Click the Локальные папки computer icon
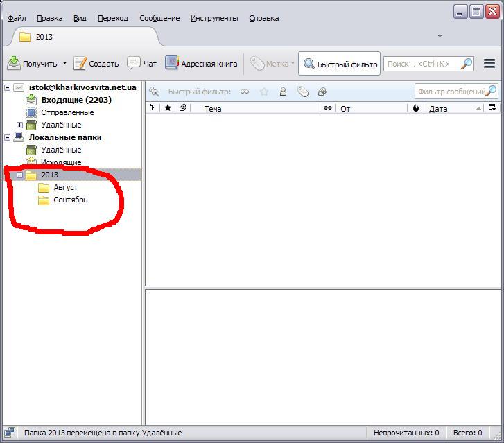This screenshot has height=443, width=504. (x=18, y=137)
